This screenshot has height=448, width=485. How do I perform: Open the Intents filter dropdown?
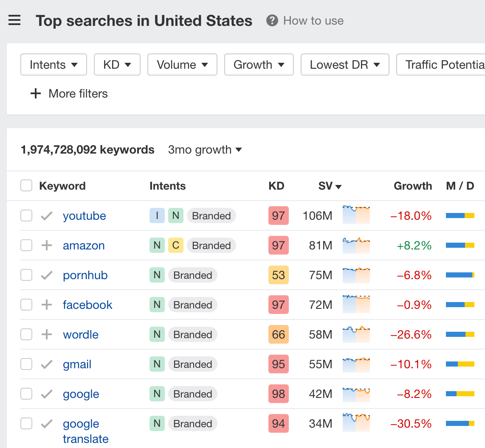(54, 64)
